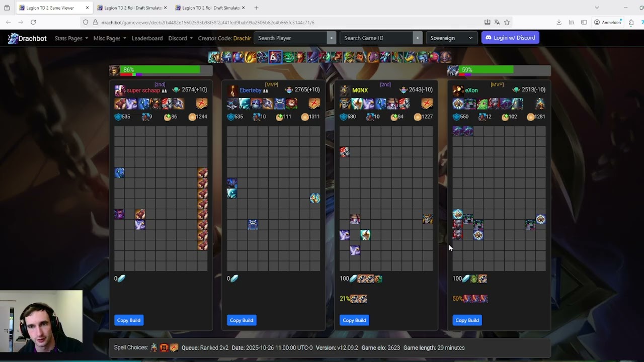Submit the Search Player arrow button
The width and height of the screenshot is (644, 362).
click(331, 38)
